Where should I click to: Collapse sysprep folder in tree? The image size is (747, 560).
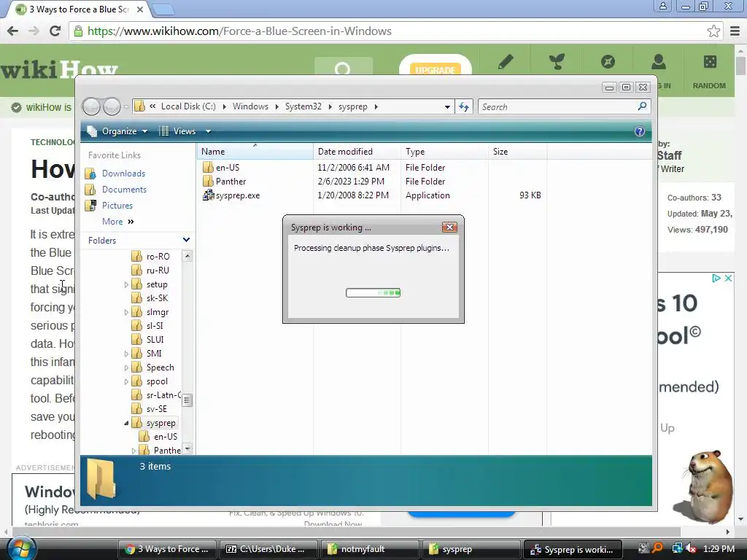(126, 423)
